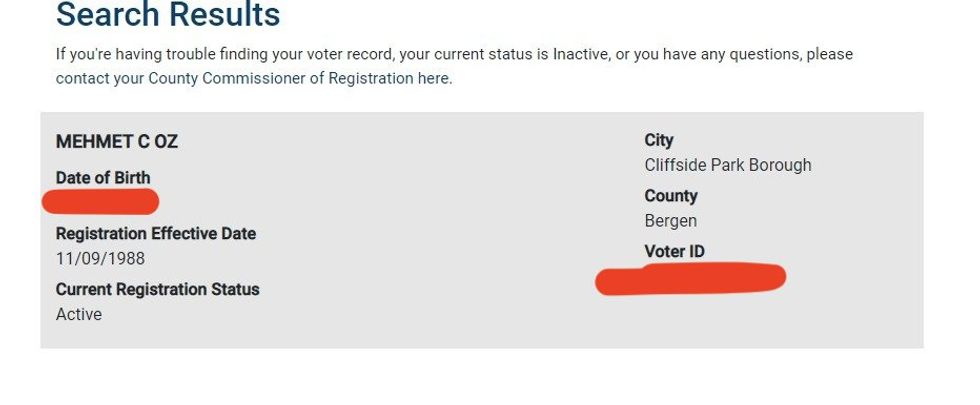Click the Registration Effective Date label
This screenshot has width=980, height=405.
(155, 234)
